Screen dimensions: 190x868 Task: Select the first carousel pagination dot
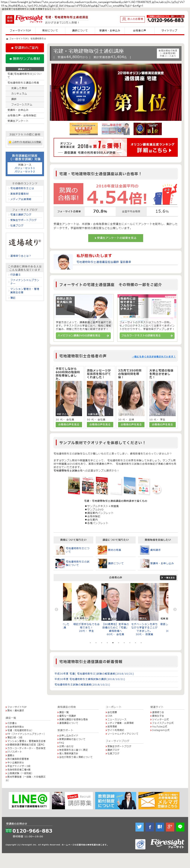[90, 643]
